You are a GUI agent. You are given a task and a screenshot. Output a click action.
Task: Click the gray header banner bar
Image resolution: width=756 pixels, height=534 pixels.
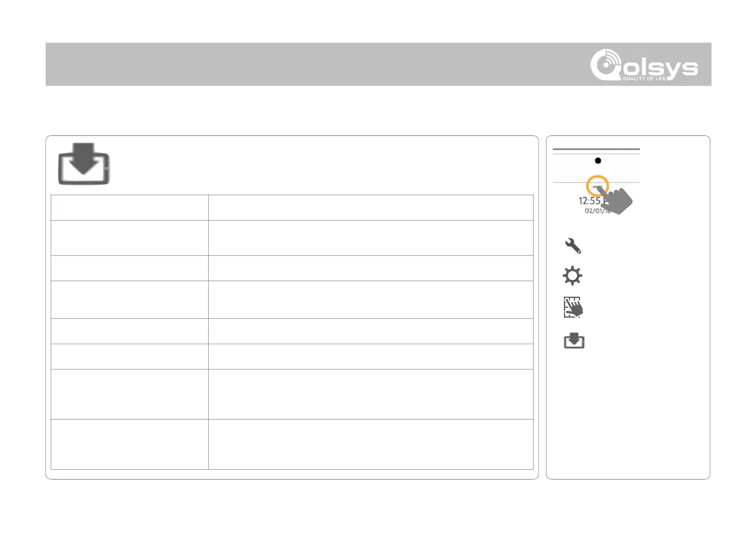point(309,64)
